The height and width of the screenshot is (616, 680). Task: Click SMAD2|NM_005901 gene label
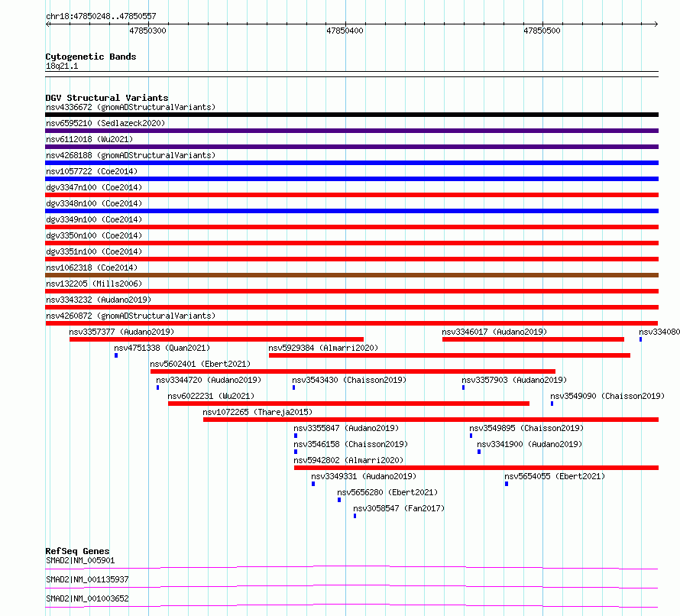point(80,560)
